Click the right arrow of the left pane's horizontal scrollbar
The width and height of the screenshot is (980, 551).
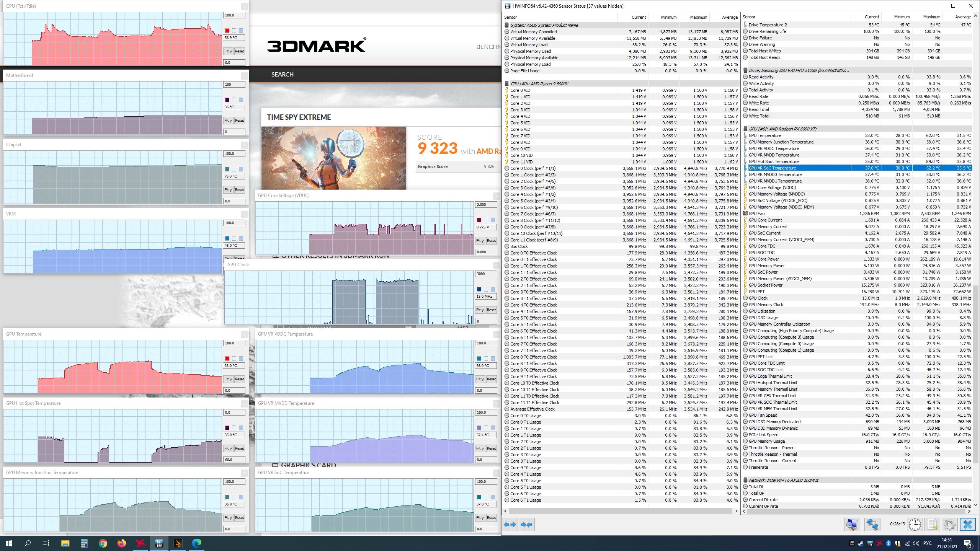[x=736, y=511]
